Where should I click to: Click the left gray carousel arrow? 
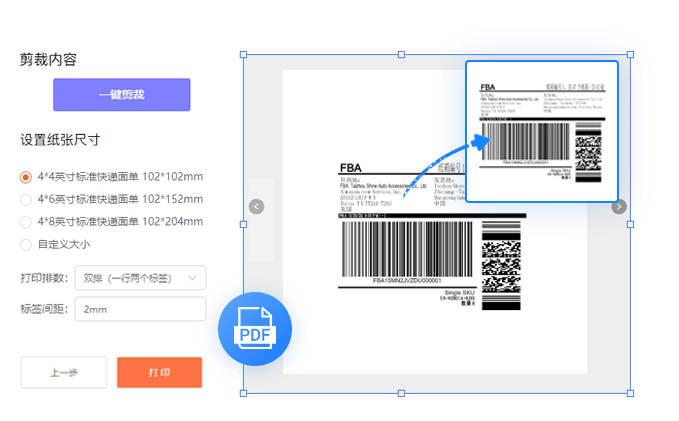coord(256,207)
